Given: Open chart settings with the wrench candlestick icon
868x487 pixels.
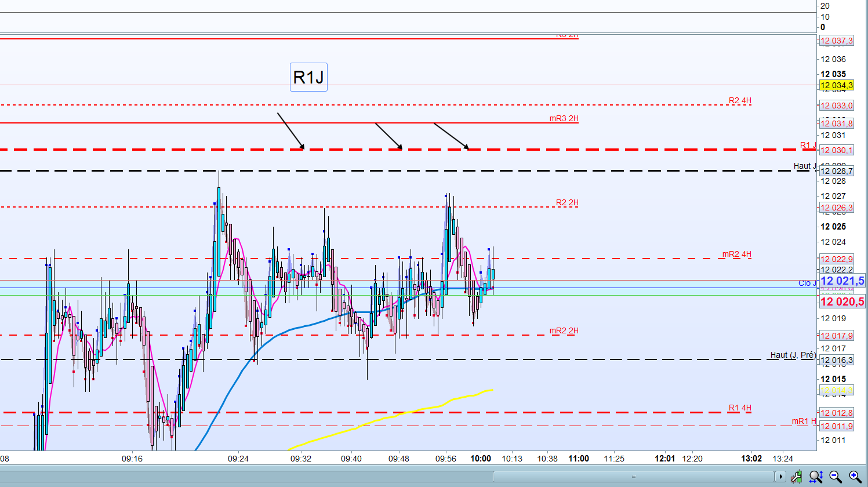Looking at the screenshot, I should (797, 477).
